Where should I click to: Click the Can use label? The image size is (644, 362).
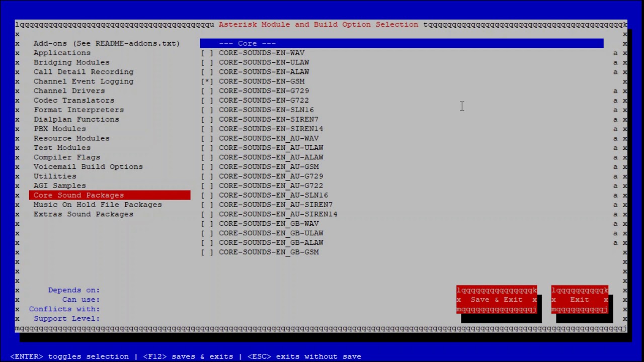pos(81,300)
